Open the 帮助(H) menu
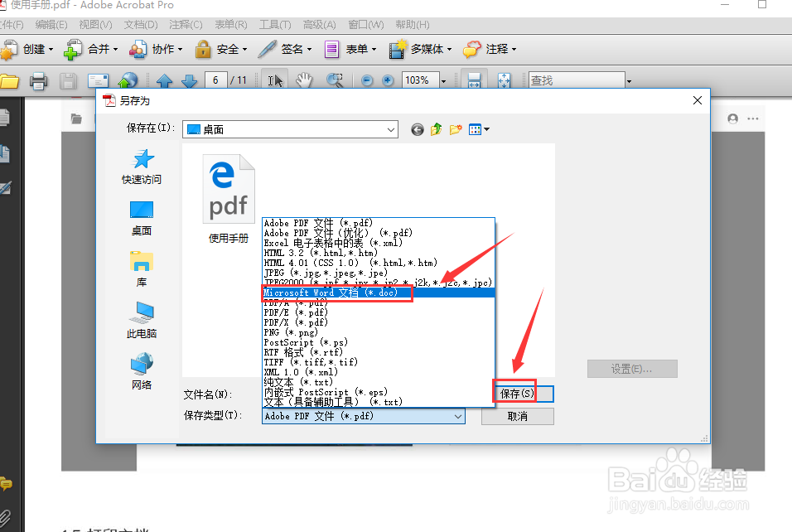792x532 pixels. (413, 25)
